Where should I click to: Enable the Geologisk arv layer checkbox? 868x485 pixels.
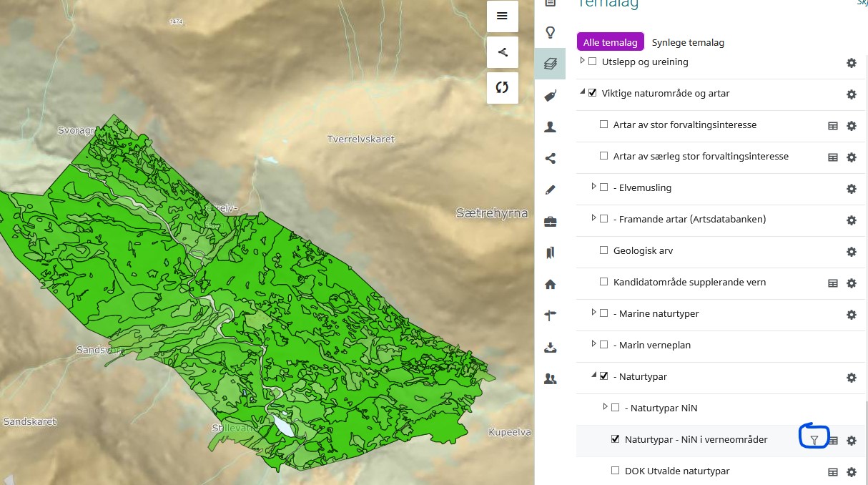pyautogui.click(x=603, y=250)
